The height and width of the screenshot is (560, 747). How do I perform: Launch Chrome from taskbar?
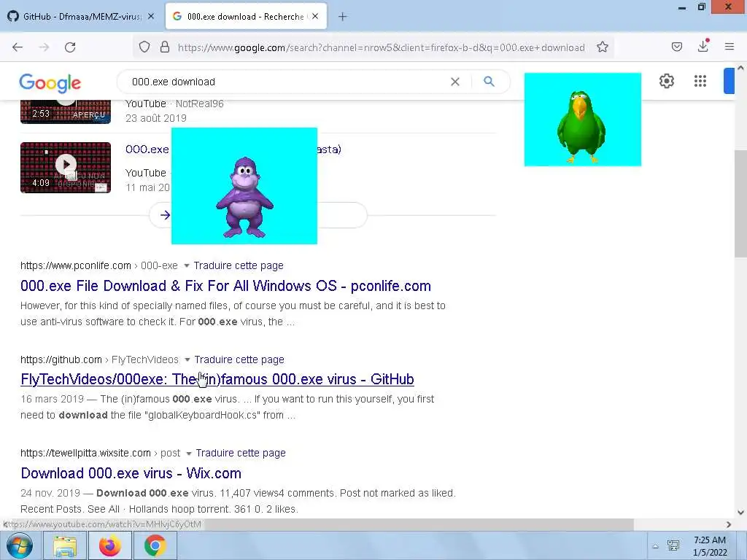[155, 546]
